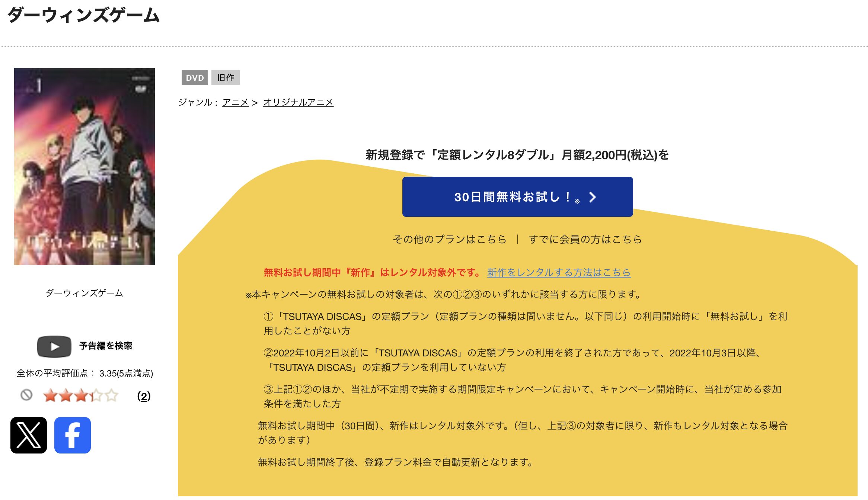Rate the title one star
Image resolution: width=868 pixels, height=500 pixels.
tap(50, 395)
